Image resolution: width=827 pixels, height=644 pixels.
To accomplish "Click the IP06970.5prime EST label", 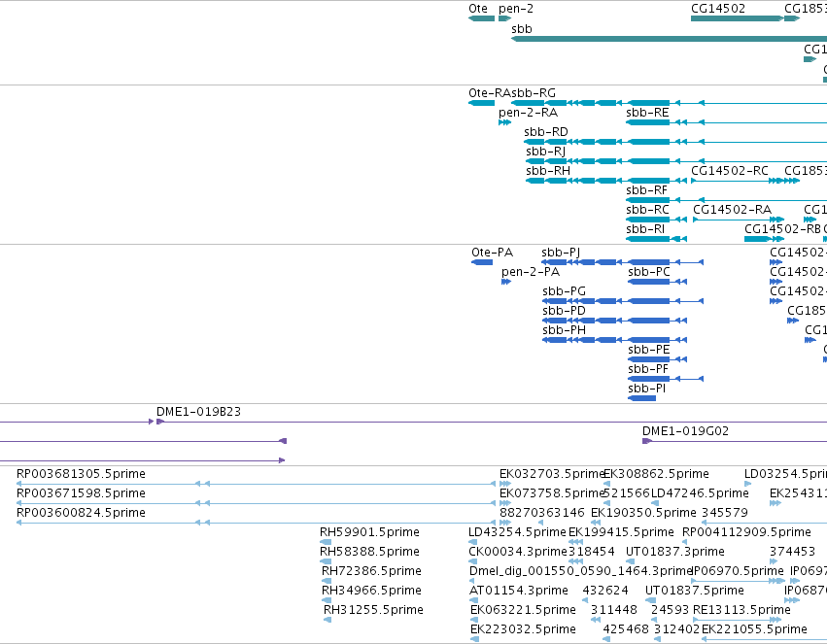I will [737, 571].
